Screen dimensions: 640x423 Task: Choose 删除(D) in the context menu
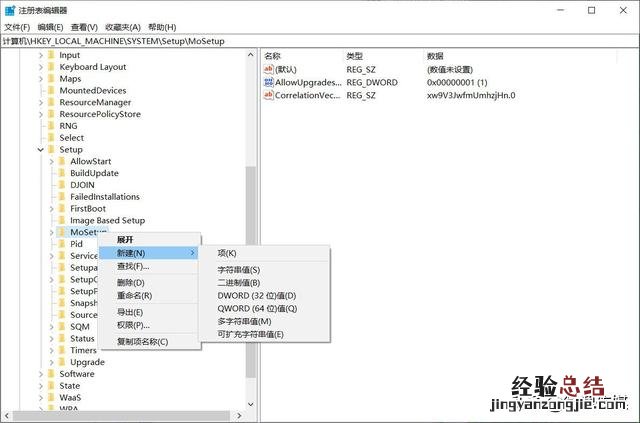149,283
